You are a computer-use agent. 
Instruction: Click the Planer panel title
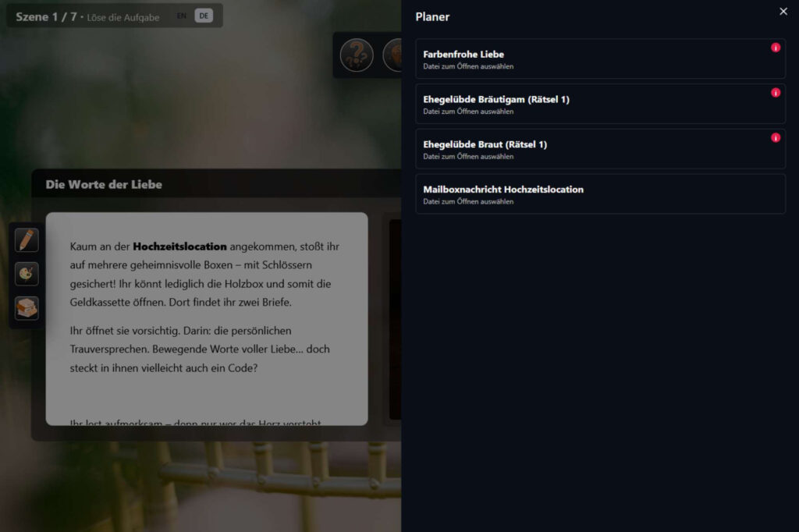coord(432,16)
